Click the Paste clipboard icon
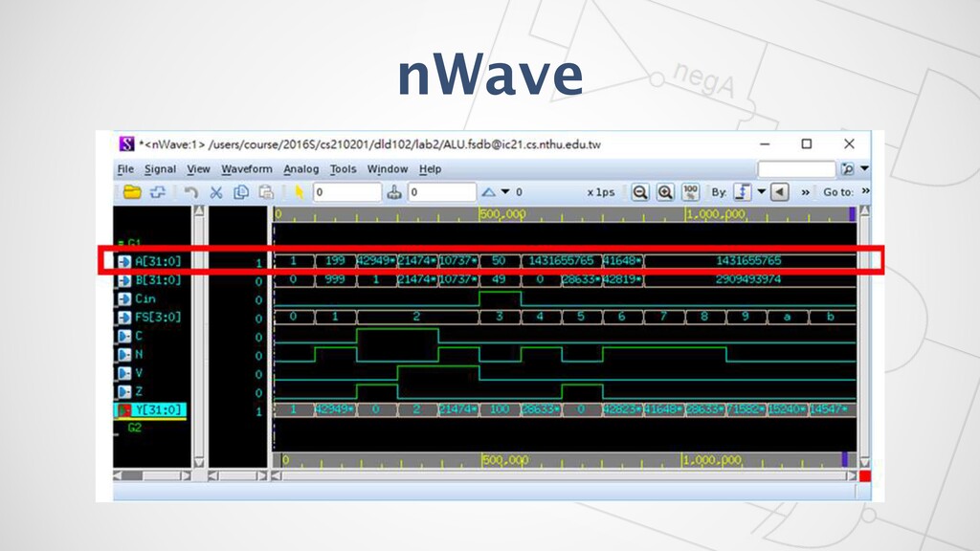Screen dimensions: 980x551 (x=265, y=192)
